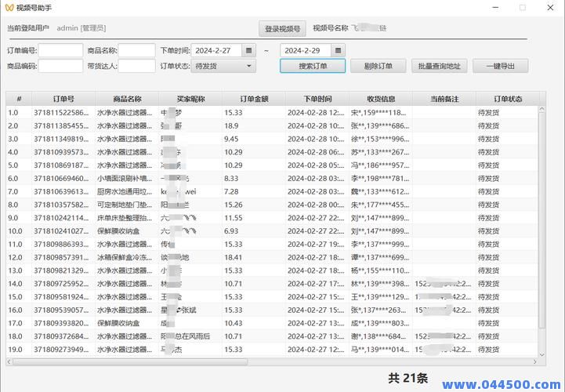Click receiver cell 谭**,137****699...

tap(380, 257)
